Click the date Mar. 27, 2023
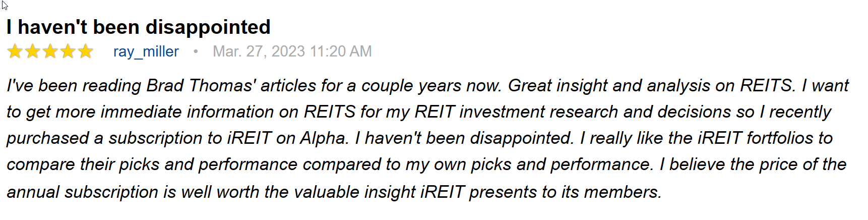The image size is (868, 220). tap(259, 51)
